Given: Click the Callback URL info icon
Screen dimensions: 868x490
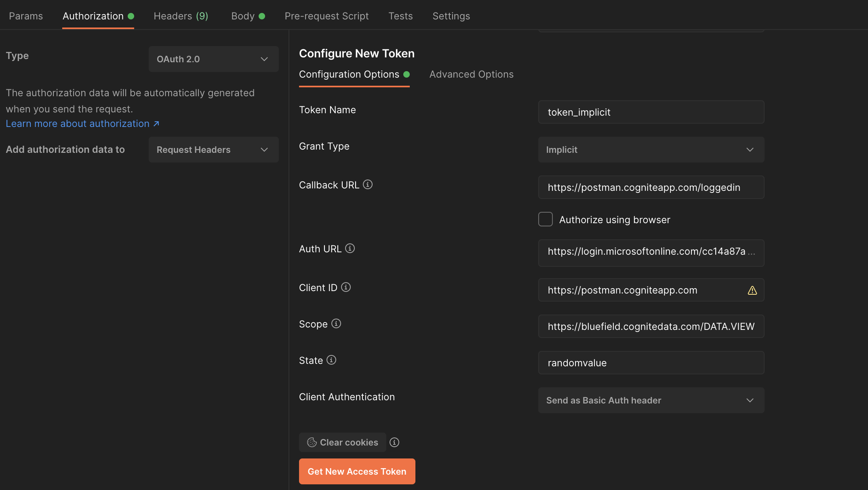Looking at the screenshot, I should pyautogui.click(x=368, y=184).
